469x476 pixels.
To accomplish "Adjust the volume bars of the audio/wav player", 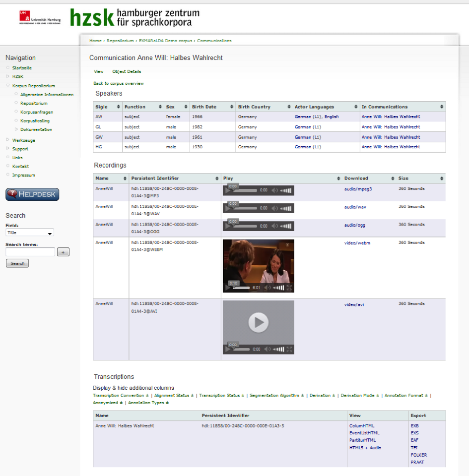I will click(285, 208).
